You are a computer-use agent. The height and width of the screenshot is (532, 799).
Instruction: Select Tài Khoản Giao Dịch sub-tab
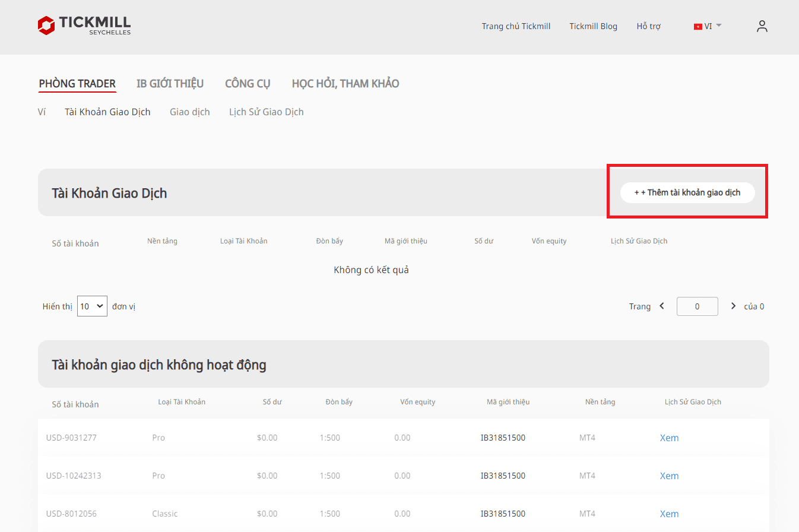coord(107,112)
